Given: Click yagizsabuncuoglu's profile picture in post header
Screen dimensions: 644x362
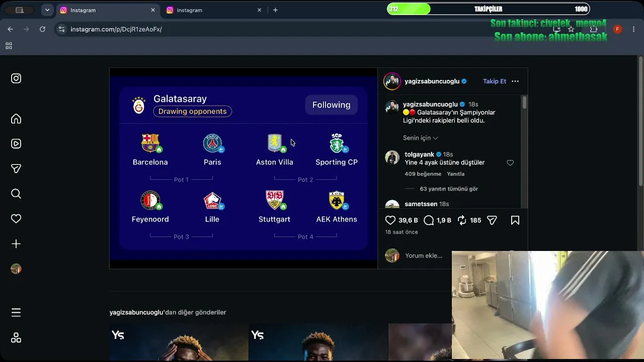Looking at the screenshot, I should point(392,81).
